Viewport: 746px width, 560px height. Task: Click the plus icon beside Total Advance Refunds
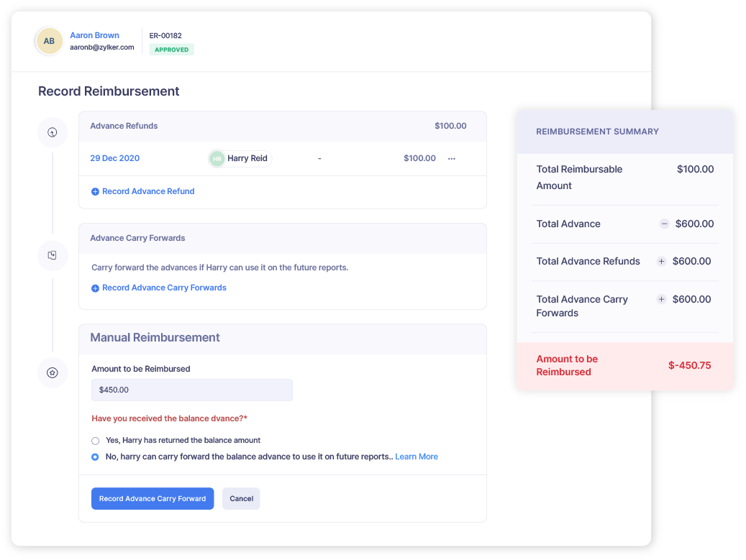click(x=661, y=262)
